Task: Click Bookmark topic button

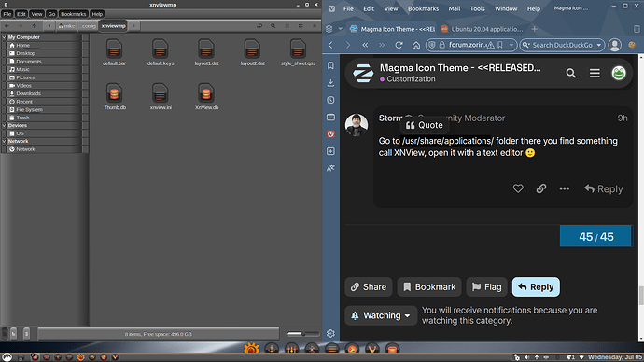Action: (429, 286)
